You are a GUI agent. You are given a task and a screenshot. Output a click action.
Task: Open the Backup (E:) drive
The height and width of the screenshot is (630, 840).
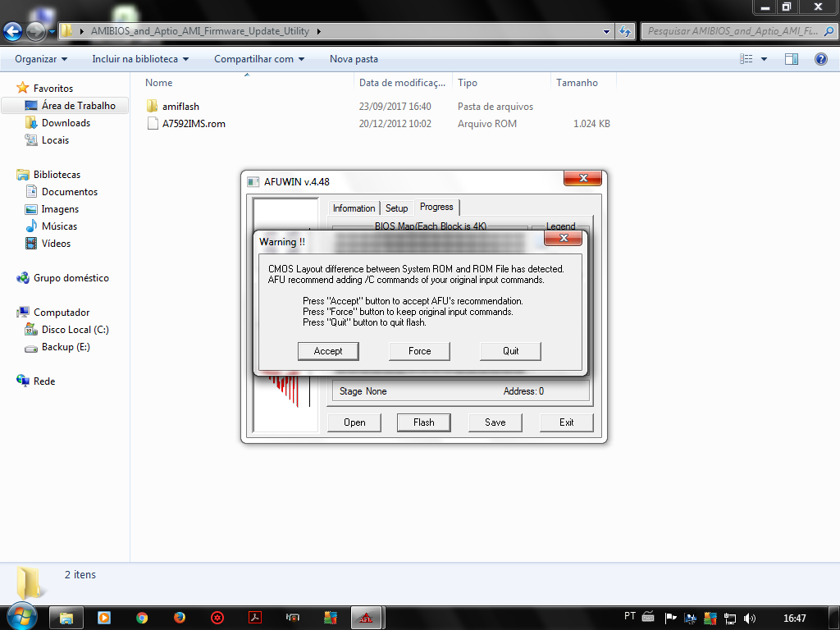coord(66,347)
